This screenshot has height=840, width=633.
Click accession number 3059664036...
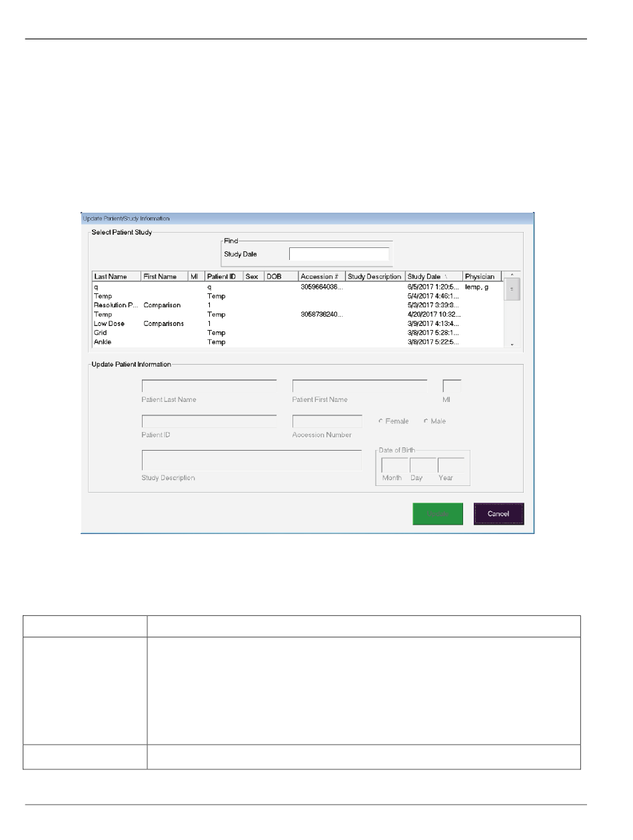[x=322, y=286]
